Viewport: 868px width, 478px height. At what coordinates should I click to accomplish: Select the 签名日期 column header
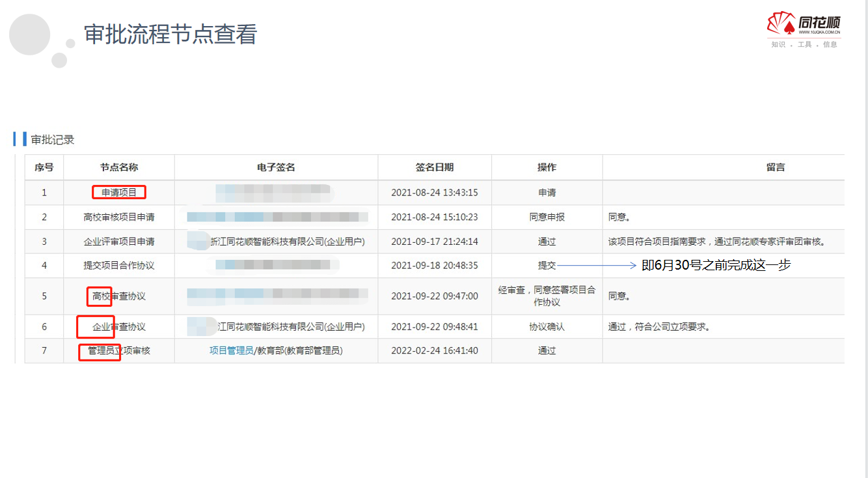click(435, 167)
